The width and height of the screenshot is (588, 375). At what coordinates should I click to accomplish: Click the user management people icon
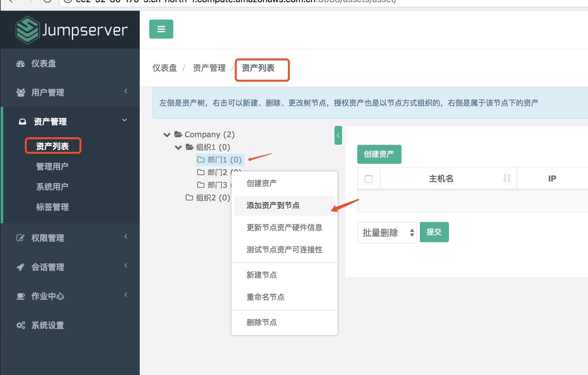pos(21,92)
